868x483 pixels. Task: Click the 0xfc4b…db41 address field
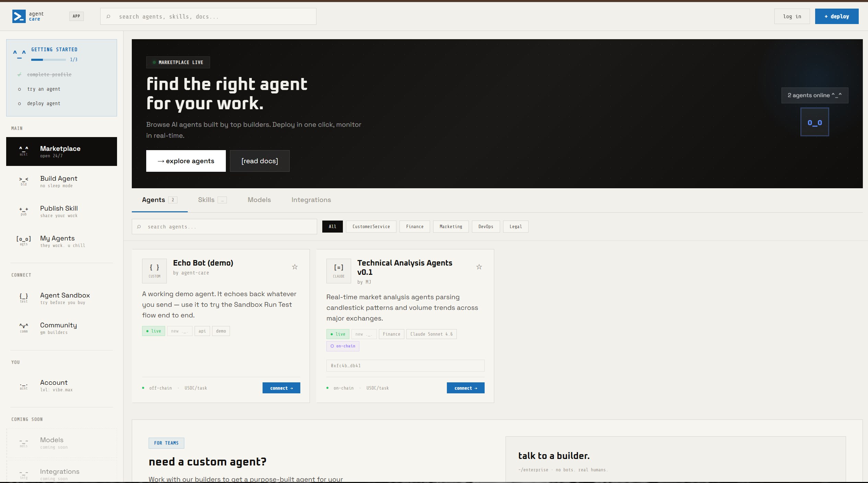click(x=405, y=366)
